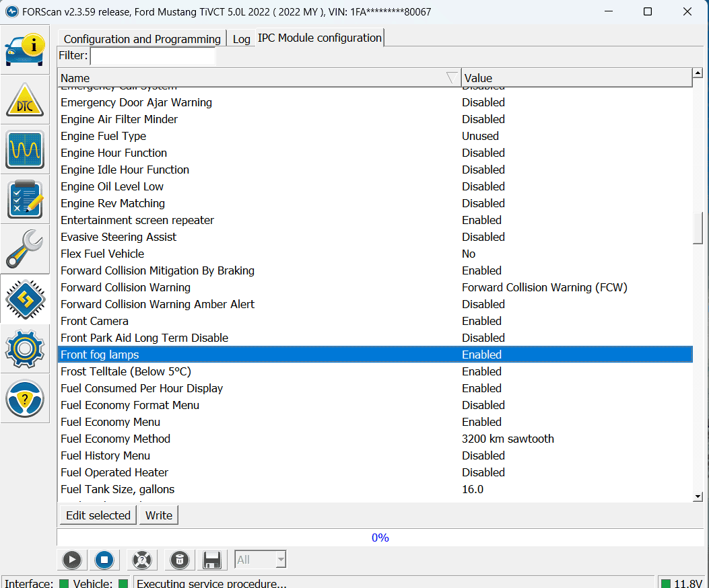Open the oscilloscope dashboard section
This screenshot has height=588, width=709.
click(x=25, y=149)
